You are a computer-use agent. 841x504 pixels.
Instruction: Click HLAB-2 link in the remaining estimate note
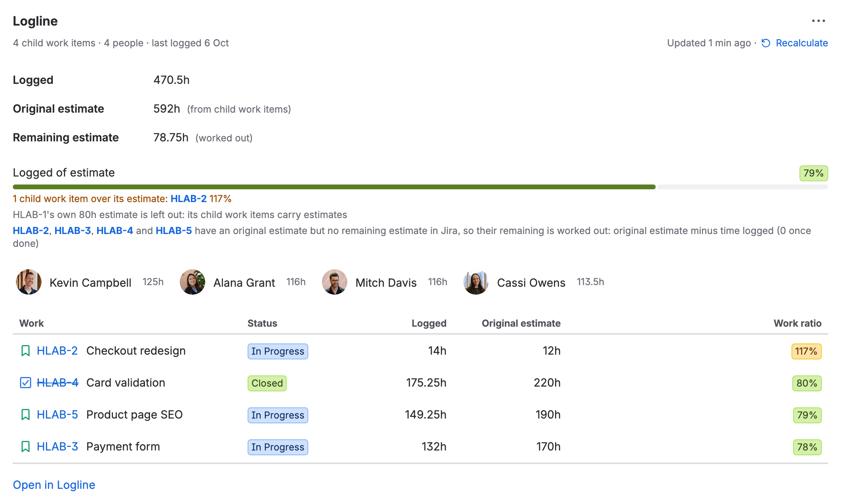point(31,230)
